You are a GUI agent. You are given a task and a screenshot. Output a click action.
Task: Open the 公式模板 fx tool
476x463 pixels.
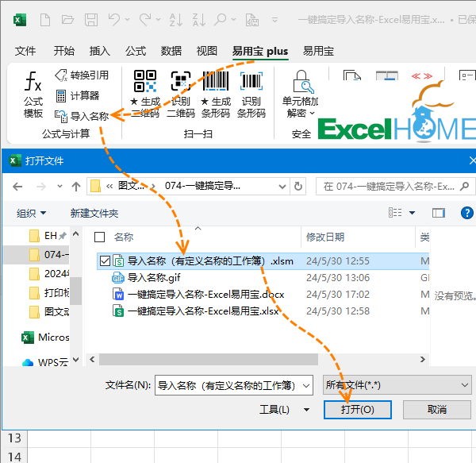click(33, 95)
